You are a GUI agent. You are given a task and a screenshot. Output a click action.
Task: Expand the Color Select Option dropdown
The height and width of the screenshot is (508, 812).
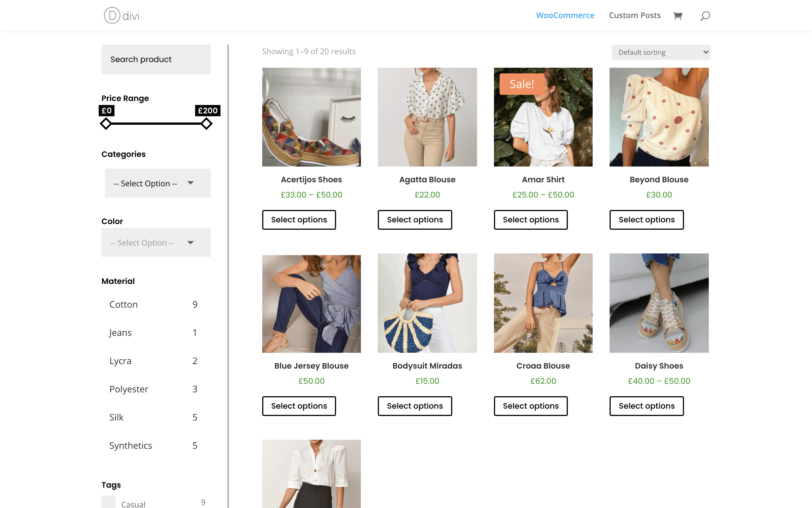pos(156,243)
